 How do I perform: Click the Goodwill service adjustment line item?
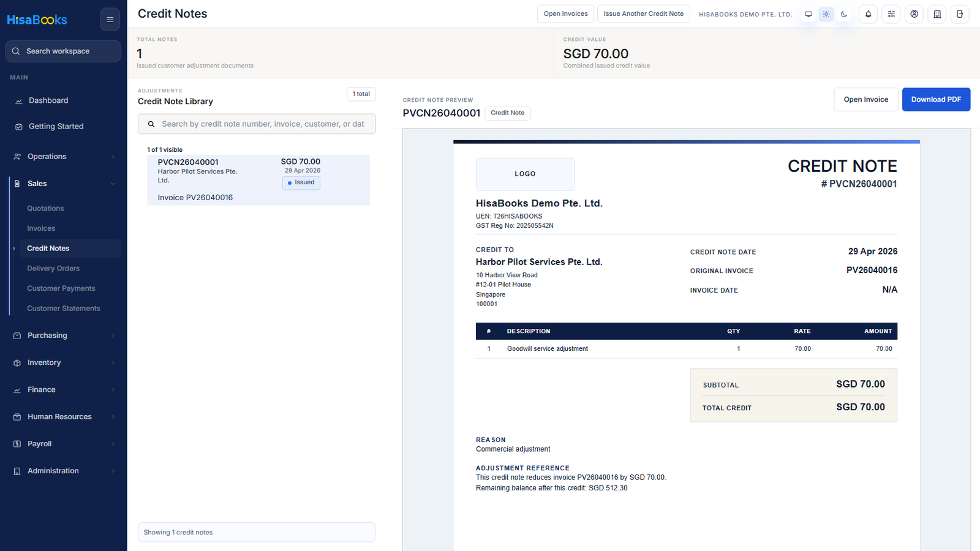point(687,349)
